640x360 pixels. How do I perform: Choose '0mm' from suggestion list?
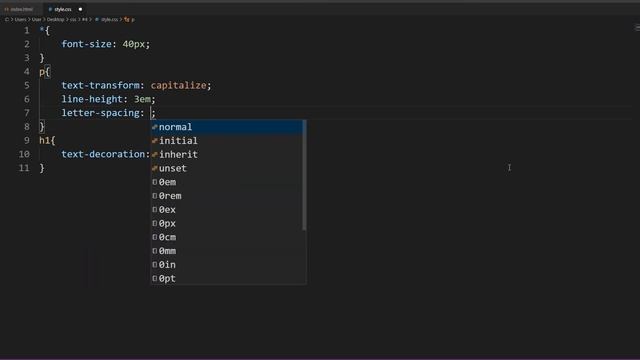point(228,251)
